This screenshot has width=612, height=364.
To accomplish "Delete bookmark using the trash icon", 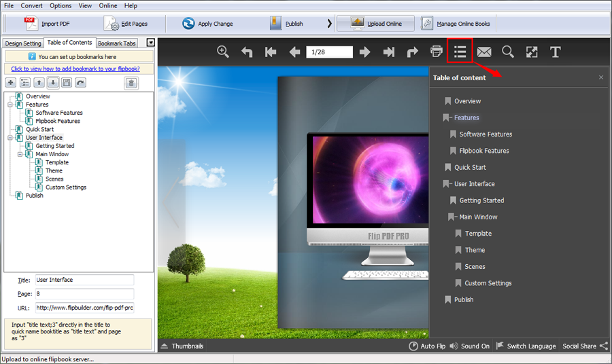I will (131, 83).
